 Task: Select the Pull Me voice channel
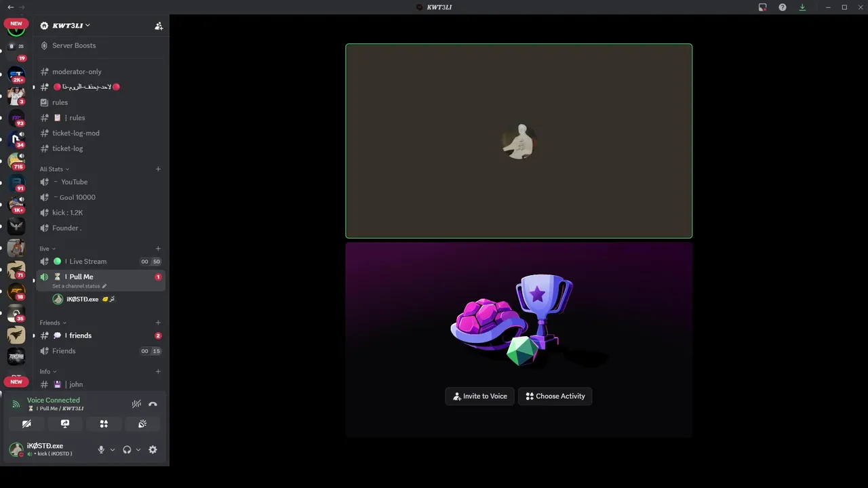pos(100,281)
